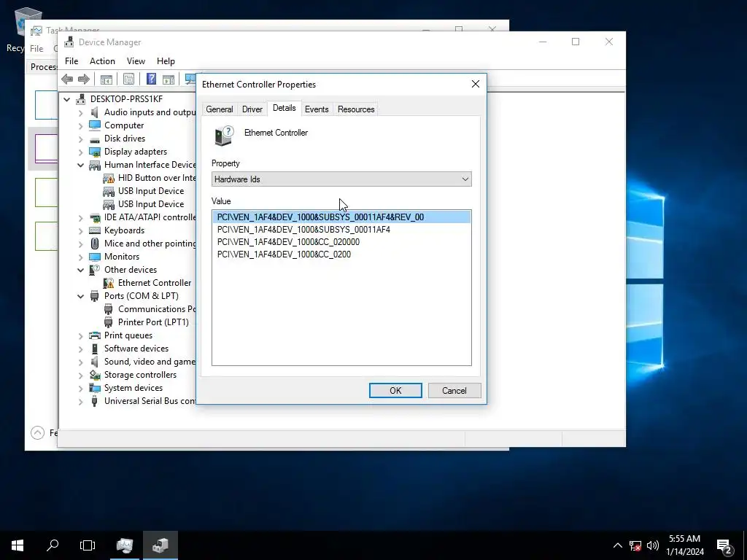
Task: Open taskbar Search
Action: point(53,545)
